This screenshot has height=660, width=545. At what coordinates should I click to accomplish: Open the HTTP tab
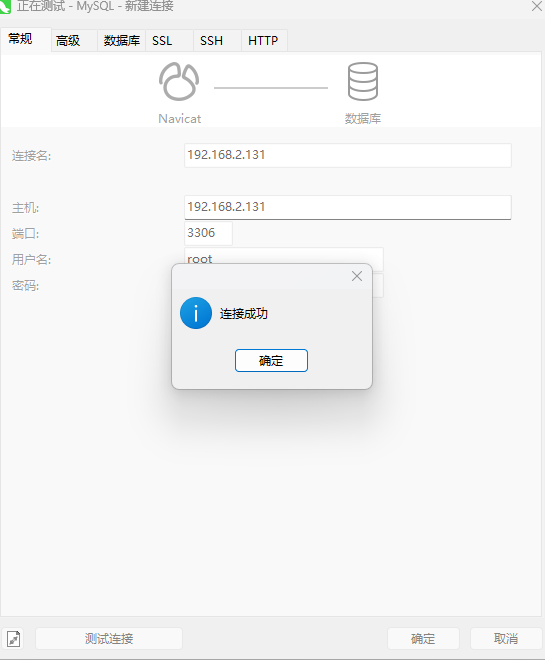point(264,41)
